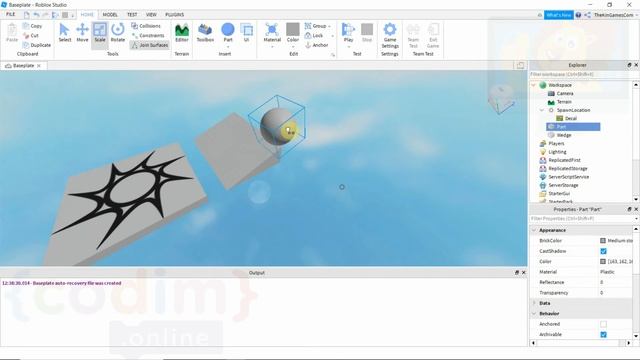Click the Transparency value field
The height and width of the screenshot is (360, 640).
tap(615, 293)
